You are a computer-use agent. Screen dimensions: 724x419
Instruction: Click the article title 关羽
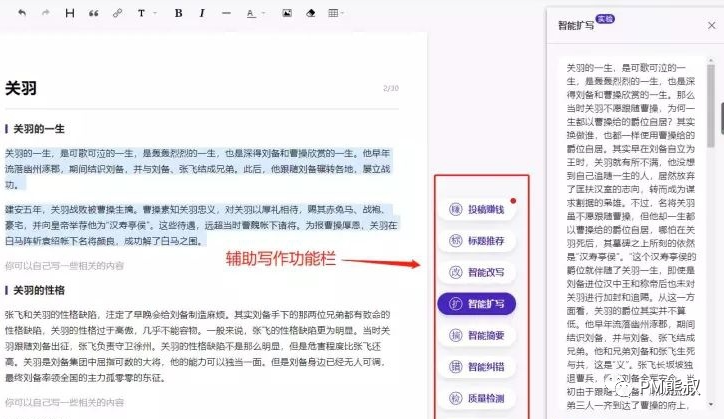[x=21, y=88]
